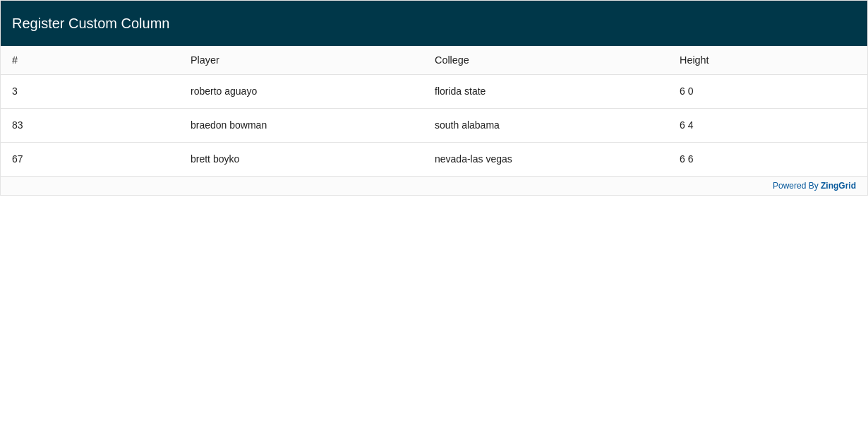Select the cell containing braedon bowman
The width and height of the screenshot is (868, 445).
tap(229, 125)
